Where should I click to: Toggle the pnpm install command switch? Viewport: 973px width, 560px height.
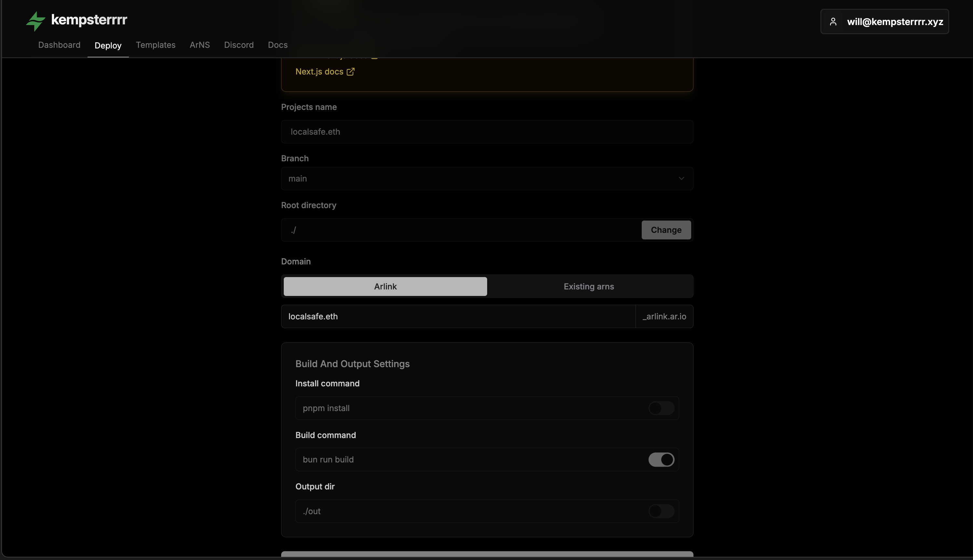pyautogui.click(x=661, y=408)
